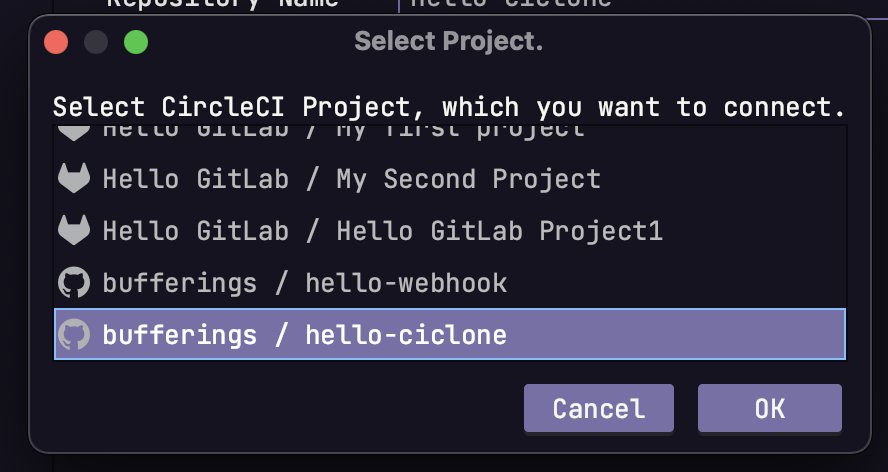
Task: Click the GitHub icon beside hello-webhook
Action: pos(73,283)
